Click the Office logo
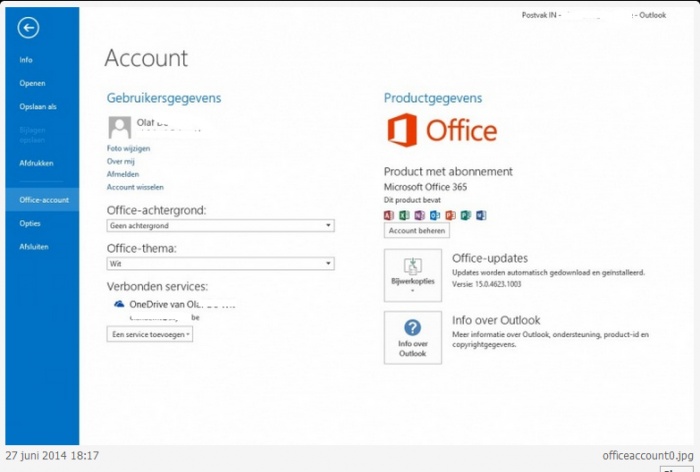 coord(442,130)
